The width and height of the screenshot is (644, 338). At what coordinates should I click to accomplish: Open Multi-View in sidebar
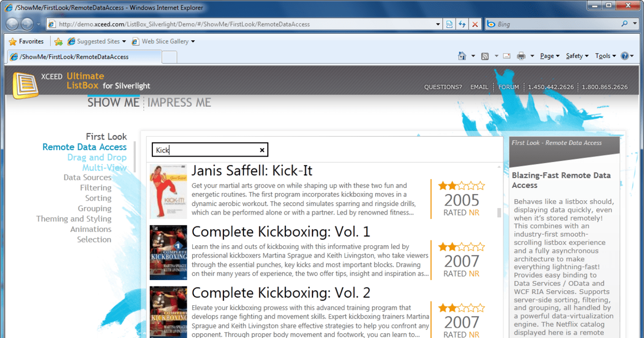(x=105, y=167)
